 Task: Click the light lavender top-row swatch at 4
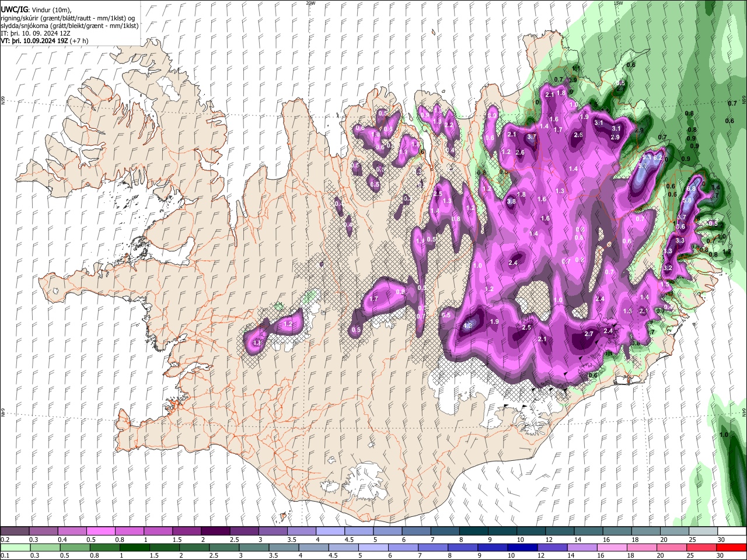pos(330,531)
